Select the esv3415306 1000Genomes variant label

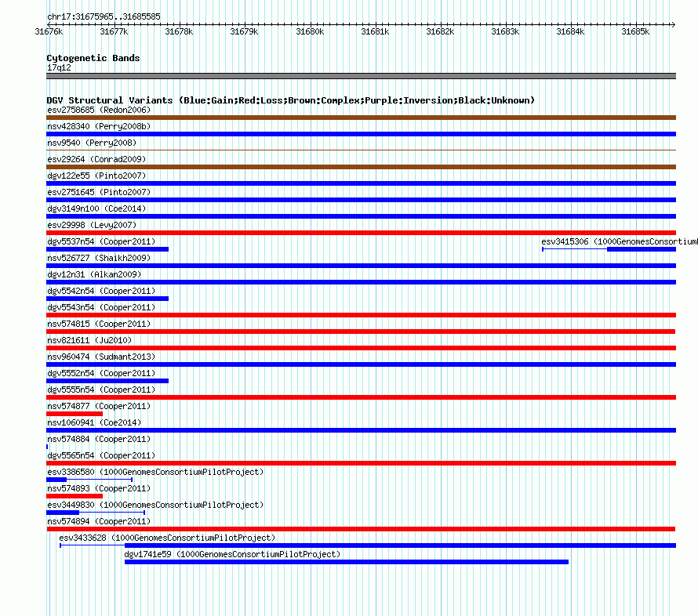[x=620, y=241]
